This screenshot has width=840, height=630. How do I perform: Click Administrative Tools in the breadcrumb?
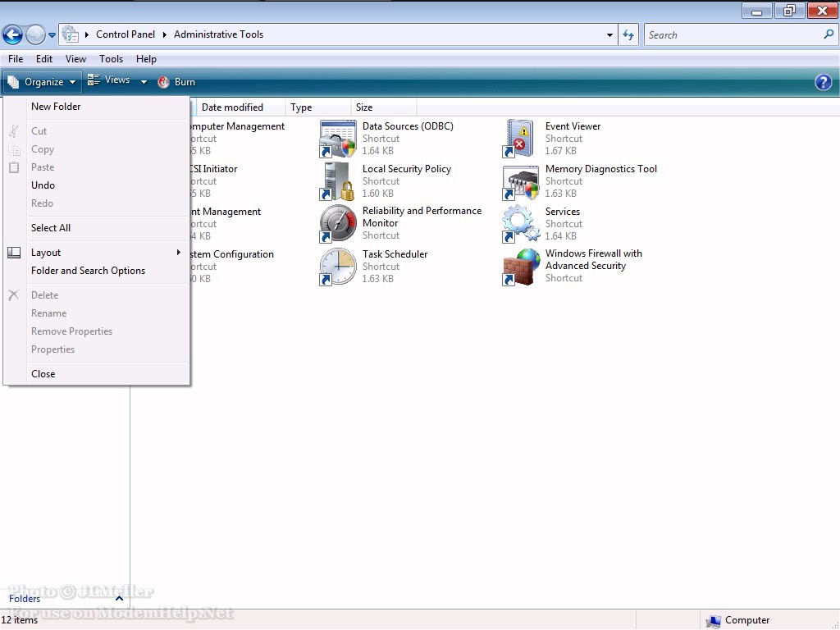(218, 34)
